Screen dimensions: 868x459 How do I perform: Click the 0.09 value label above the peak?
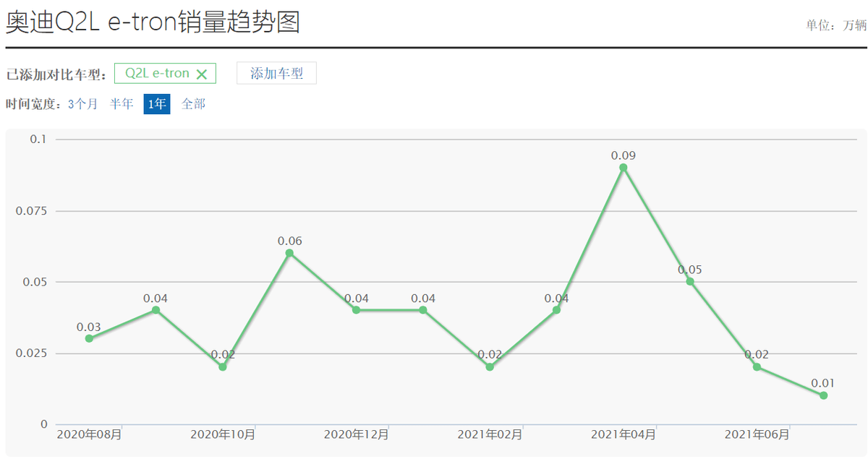click(624, 155)
